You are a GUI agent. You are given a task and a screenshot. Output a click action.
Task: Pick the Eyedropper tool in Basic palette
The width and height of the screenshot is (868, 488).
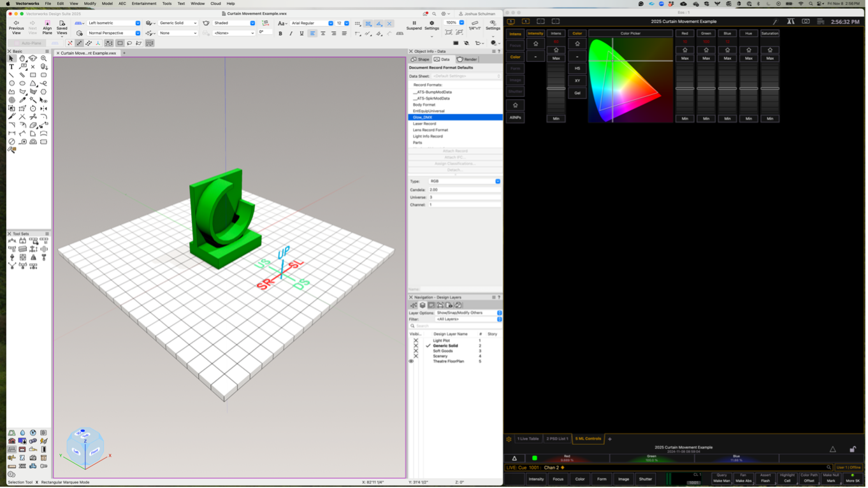point(22,100)
